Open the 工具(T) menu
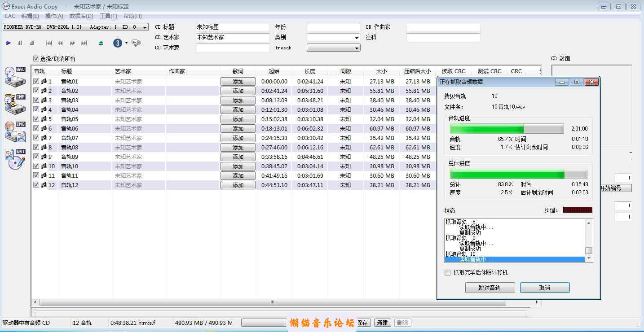This screenshot has height=332, width=644. (x=108, y=16)
